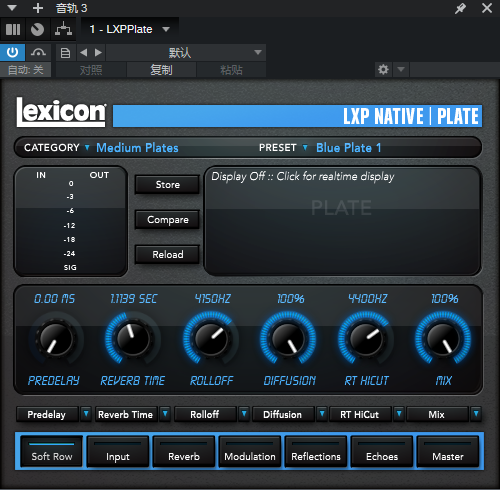Open the 1 - LXPPlate plugin selector dropdown
Viewport: 500px width, 490px height.
click(x=129, y=29)
